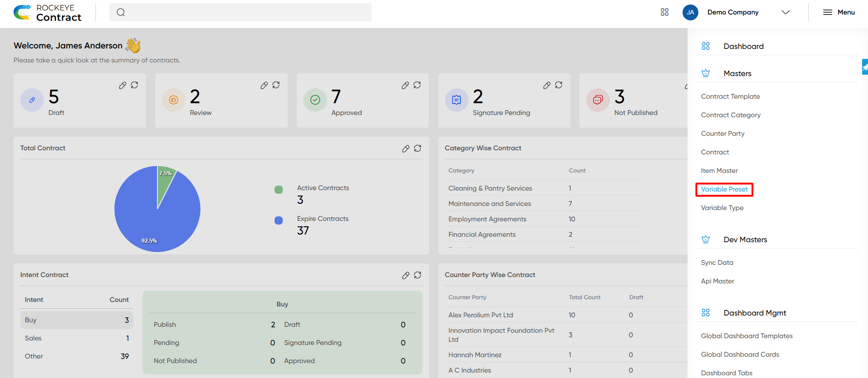Click the JA user avatar
The width and height of the screenshot is (868, 378).
690,12
